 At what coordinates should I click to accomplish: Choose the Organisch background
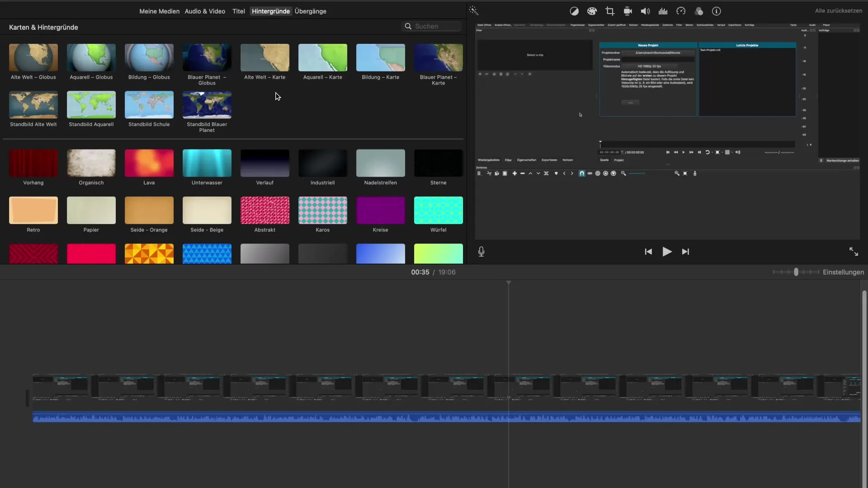coord(91,163)
